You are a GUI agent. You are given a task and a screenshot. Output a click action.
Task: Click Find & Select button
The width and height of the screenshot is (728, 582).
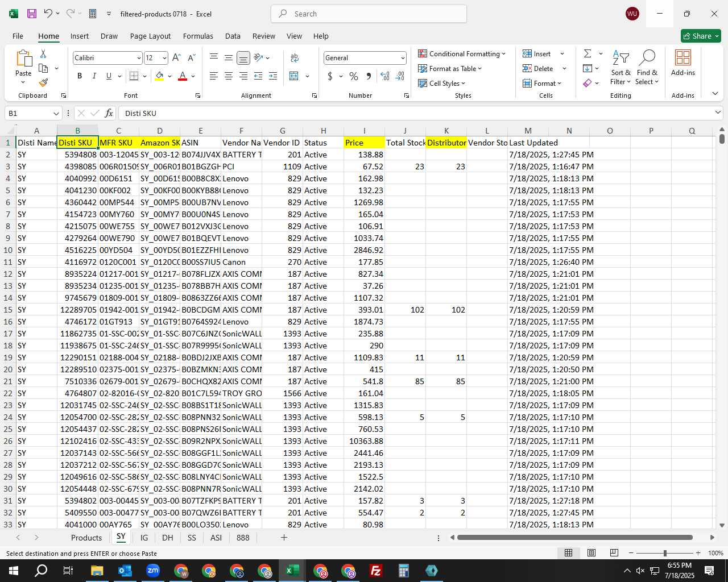pyautogui.click(x=647, y=67)
